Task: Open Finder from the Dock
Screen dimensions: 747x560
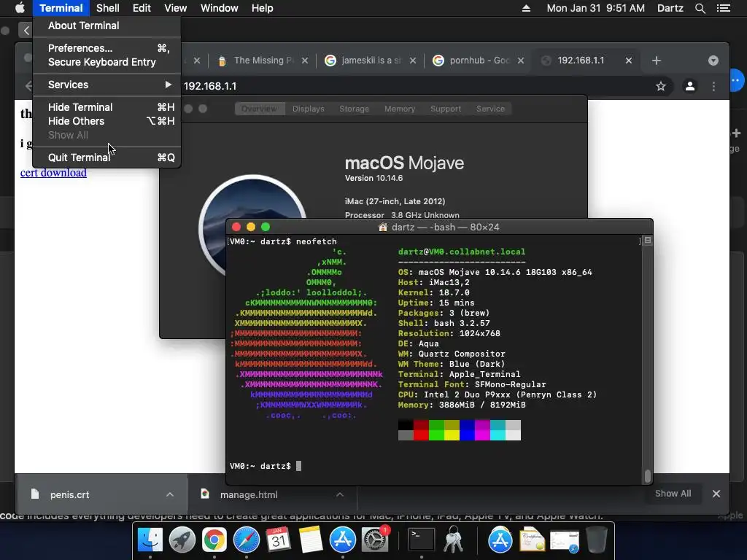Action: pyautogui.click(x=150, y=540)
